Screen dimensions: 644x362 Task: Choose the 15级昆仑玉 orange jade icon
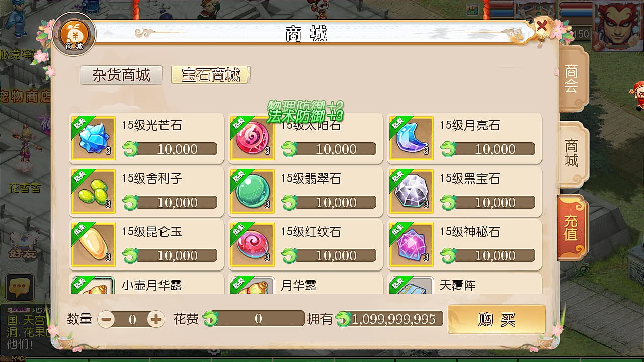[x=94, y=244]
